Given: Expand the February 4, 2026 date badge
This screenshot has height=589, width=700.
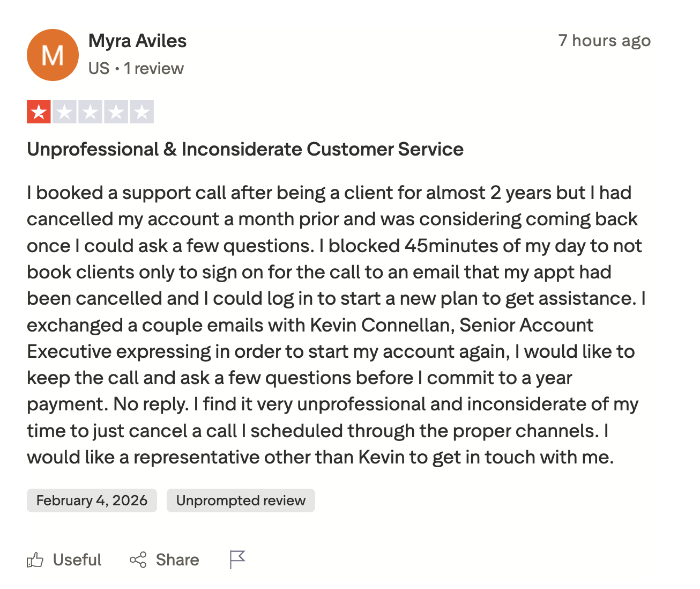Looking at the screenshot, I should click(x=91, y=500).
